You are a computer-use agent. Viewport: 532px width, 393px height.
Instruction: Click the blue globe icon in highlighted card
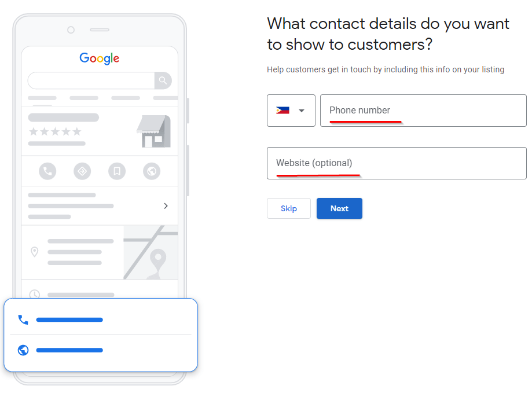[23, 350]
